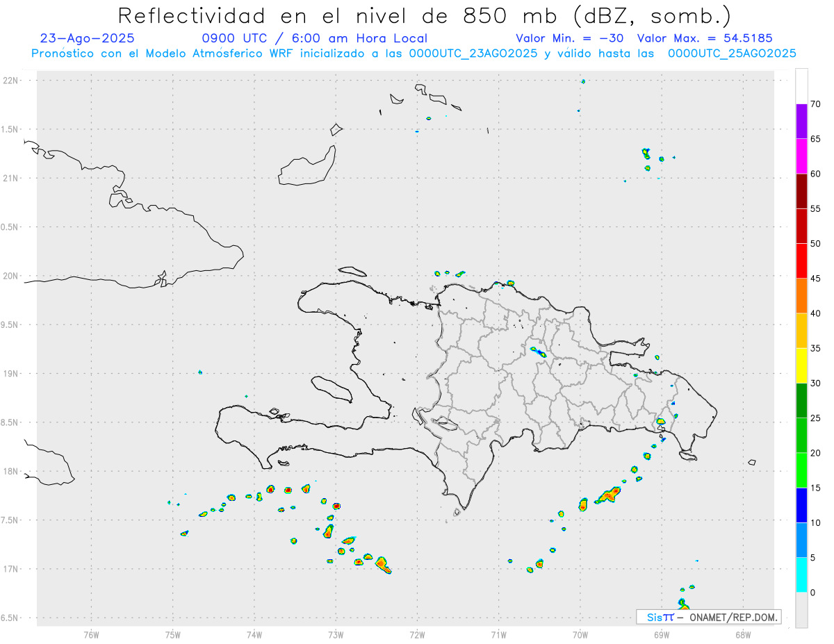Click the "18N" latitude label

click(x=11, y=472)
